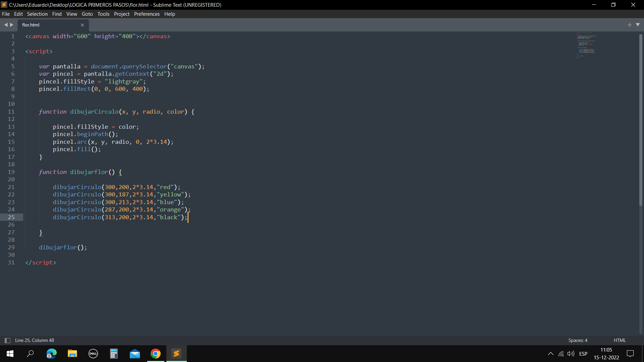Click function dibujarCirculo declaration
The width and height of the screenshot is (644, 362).
click(116, 112)
